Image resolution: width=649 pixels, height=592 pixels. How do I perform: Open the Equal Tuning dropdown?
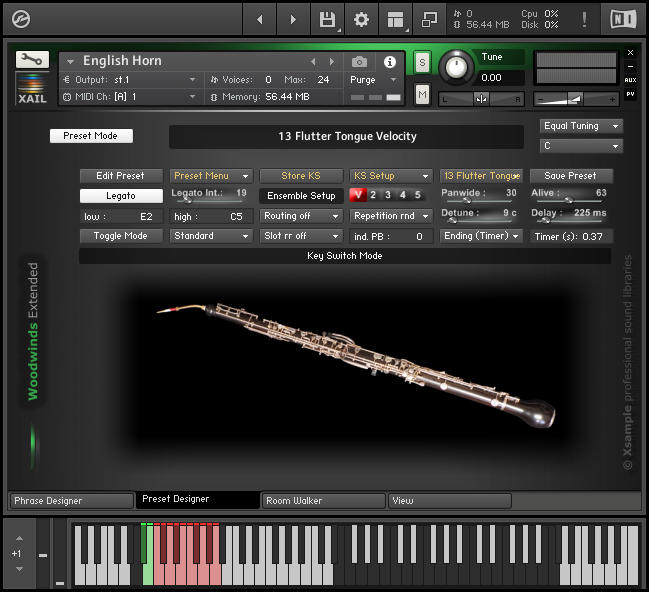coord(581,126)
